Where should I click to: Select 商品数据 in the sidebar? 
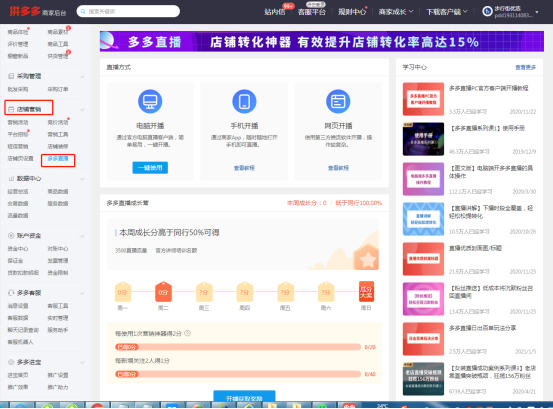(x=58, y=191)
